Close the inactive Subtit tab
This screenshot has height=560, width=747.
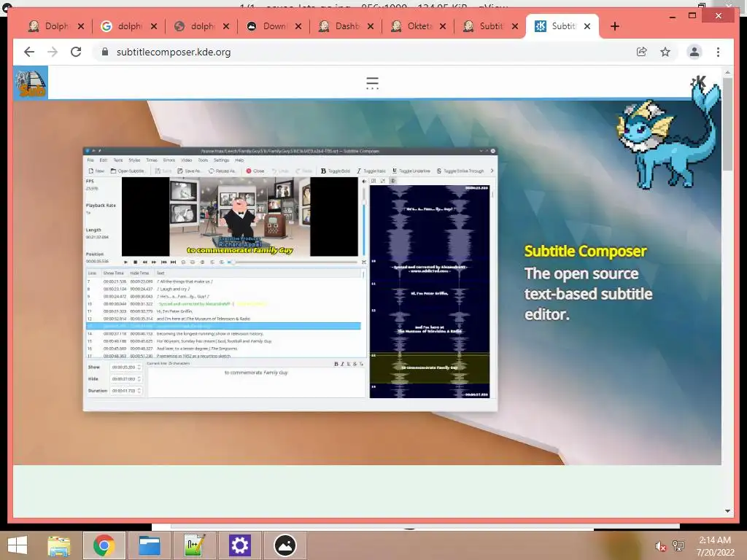click(515, 26)
